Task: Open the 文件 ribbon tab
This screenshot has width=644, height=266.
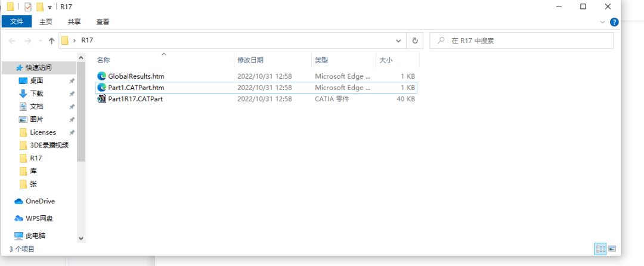Action: pyautogui.click(x=17, y=21)
